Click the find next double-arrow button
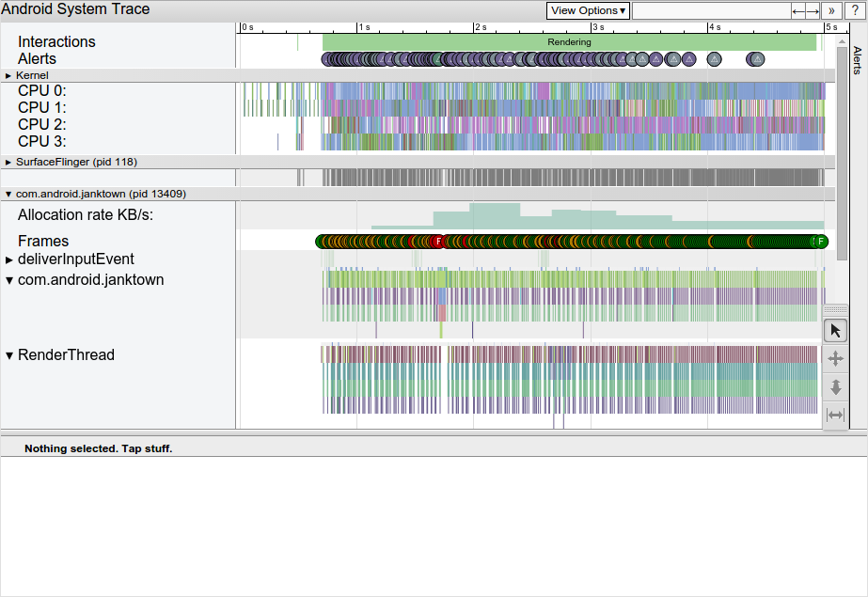Viewport: 868px width, 597px height. tap(831, 10)
